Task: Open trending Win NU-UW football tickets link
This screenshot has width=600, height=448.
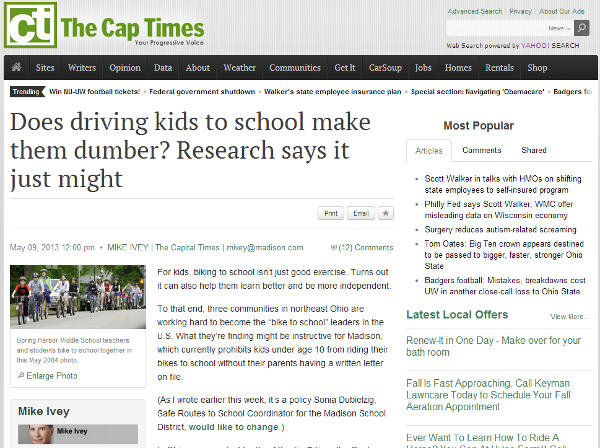Action: pos(95,91)
